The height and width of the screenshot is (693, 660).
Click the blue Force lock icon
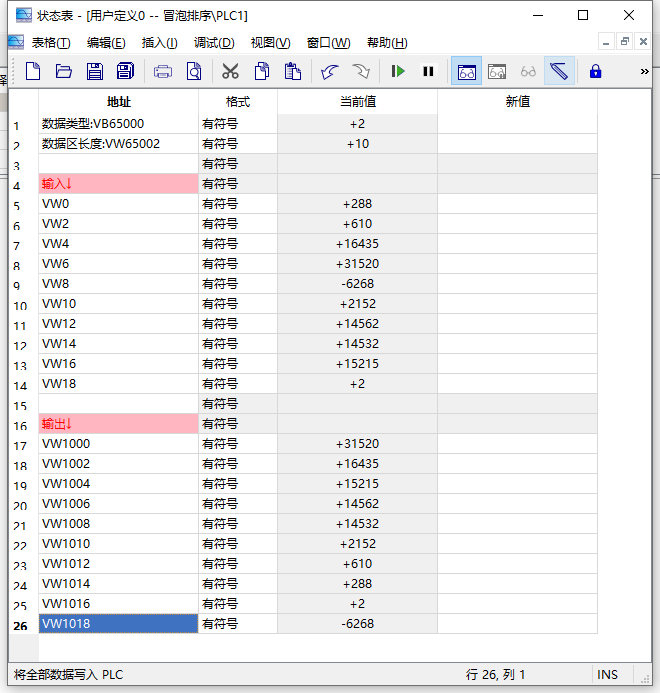[x=595, y=71]
